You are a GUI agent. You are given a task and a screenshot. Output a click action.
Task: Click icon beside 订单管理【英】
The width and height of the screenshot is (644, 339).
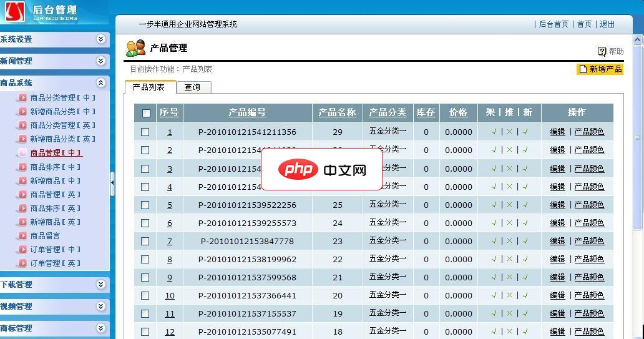click(22, 263)
